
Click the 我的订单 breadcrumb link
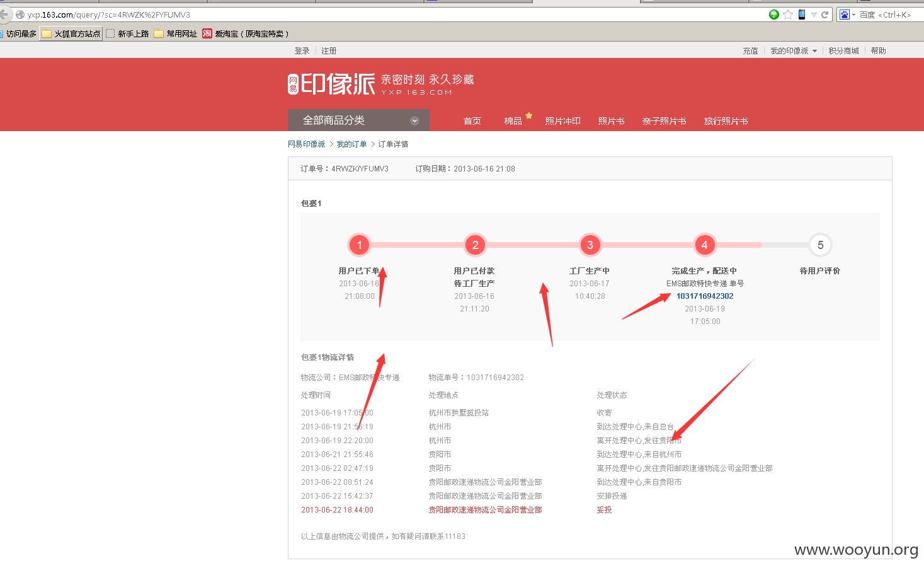coord(351,144)
